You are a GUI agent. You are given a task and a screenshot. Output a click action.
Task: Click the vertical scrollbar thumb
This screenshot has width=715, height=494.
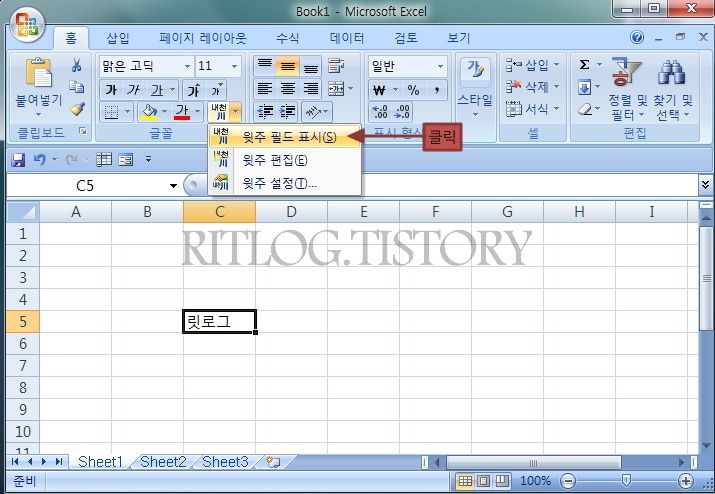tap(706, 278)
